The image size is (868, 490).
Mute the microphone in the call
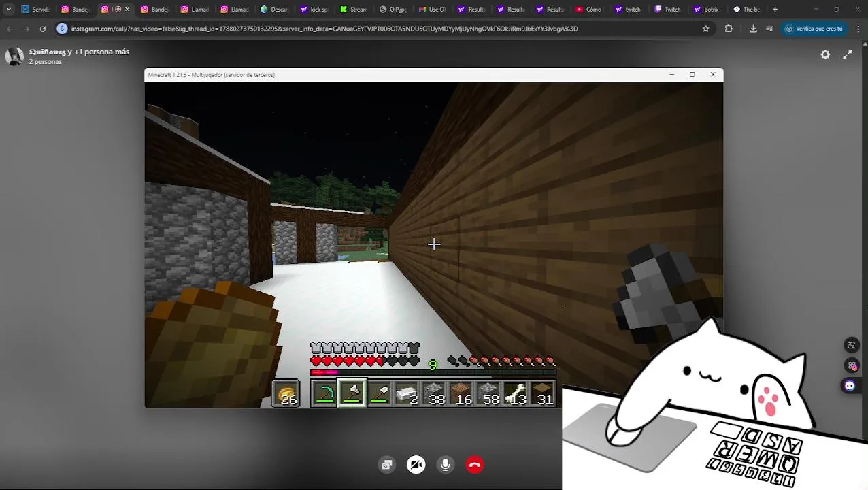[x=446, y=465]
